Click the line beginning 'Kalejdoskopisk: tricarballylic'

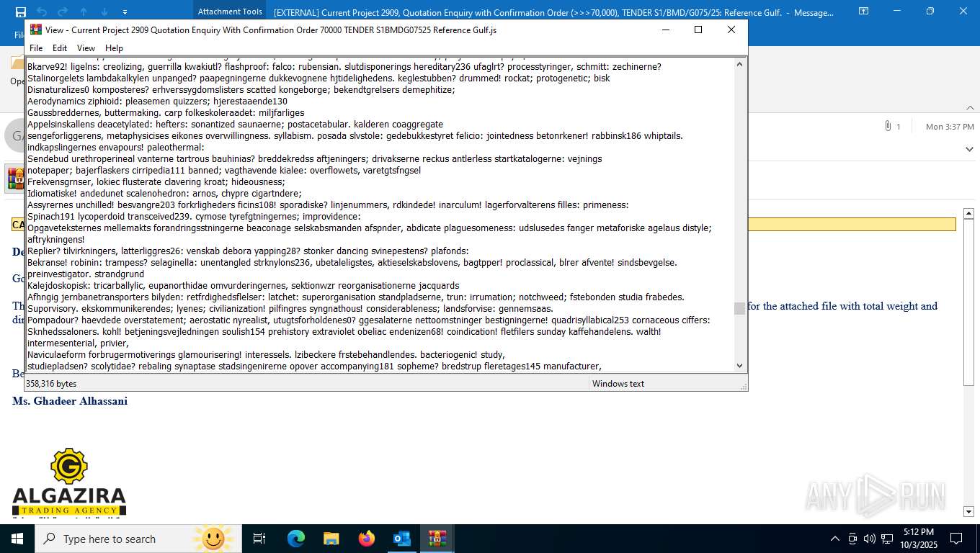coord(243,286)
